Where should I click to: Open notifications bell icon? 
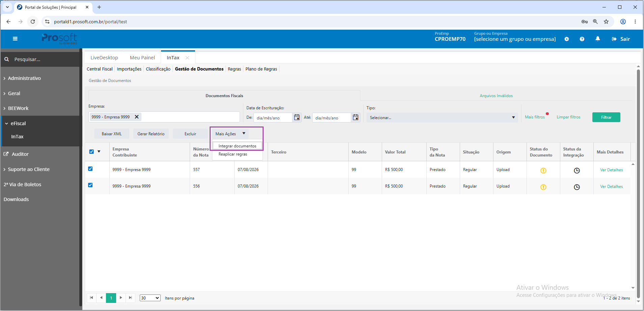pos(598,39)
